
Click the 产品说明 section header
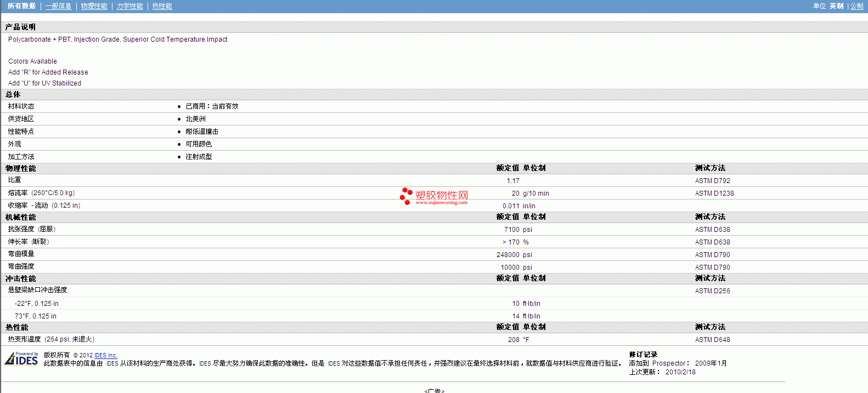tap(20, 27)
